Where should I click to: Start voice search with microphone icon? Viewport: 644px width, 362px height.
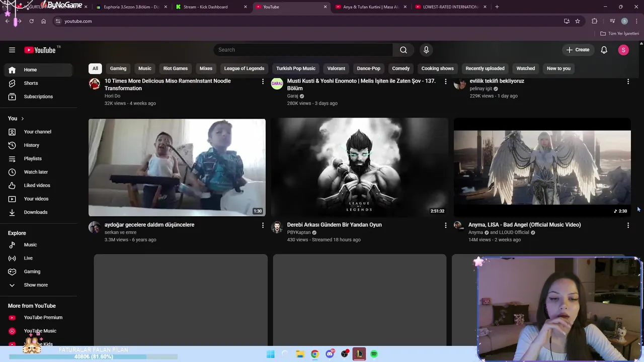click(x=426, y=50)
